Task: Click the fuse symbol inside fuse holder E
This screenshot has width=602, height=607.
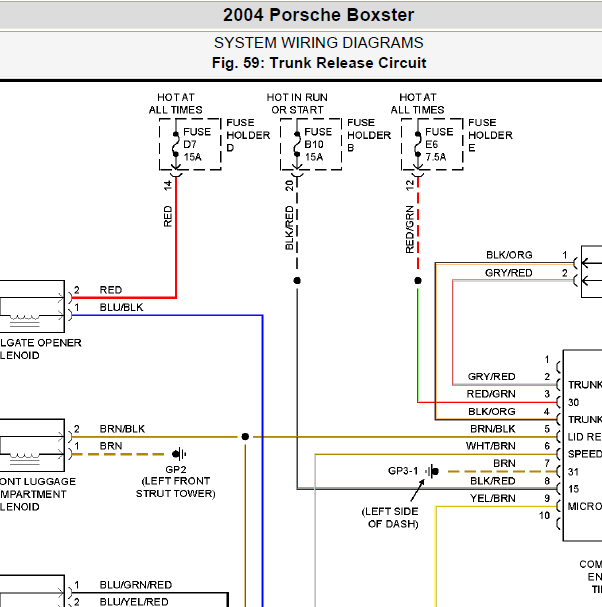Action: (418, 144)
